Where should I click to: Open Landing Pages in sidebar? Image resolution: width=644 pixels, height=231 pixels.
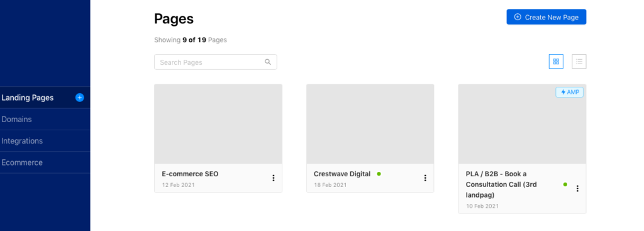point(45,98)
